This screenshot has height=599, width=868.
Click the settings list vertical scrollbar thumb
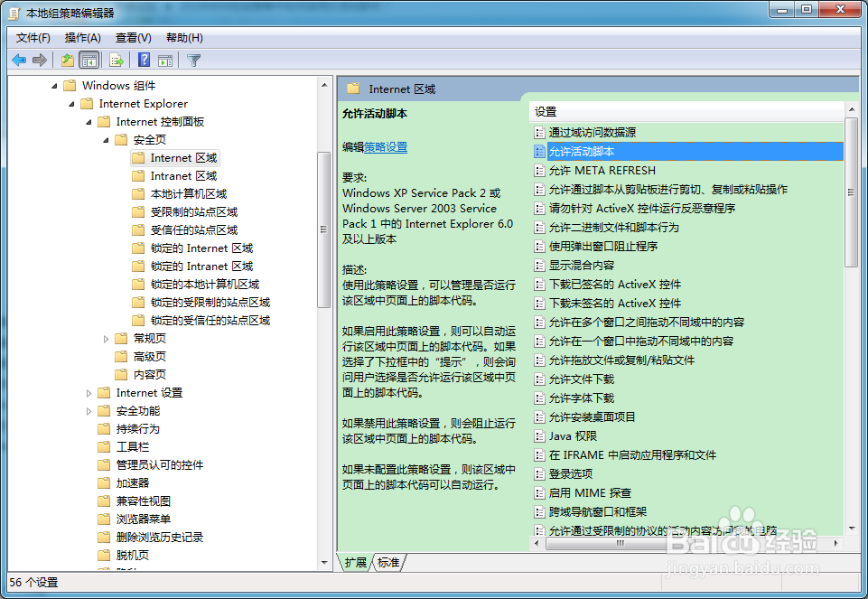point(851,192)
